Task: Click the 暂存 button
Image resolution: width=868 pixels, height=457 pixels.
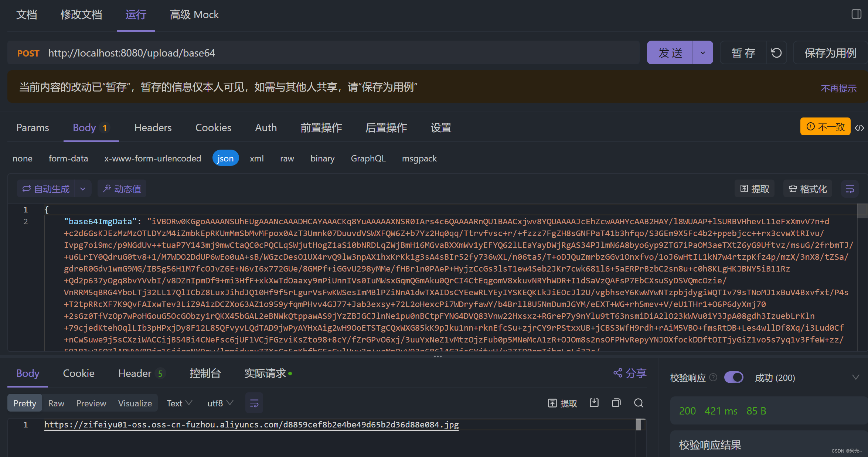Action: (x=743, y=53)
